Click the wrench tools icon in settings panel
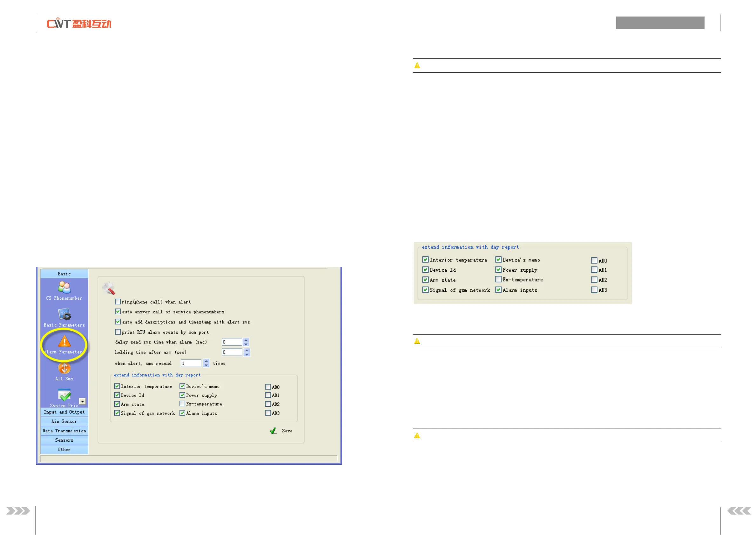The width and height of the screenshot is (756, 535). tap(109, 288)
